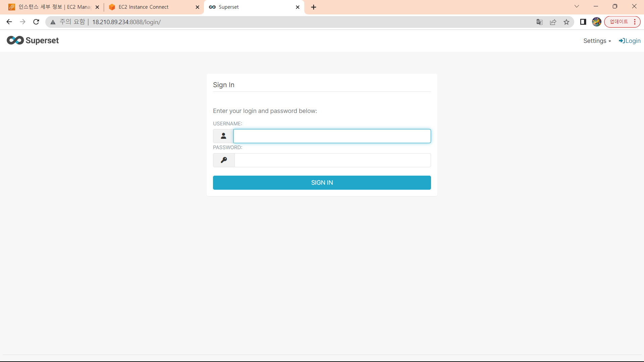The width and height of the screenshot is (644, 362).
Task: Click the user icon beside the username field
Action: [223, 136]
